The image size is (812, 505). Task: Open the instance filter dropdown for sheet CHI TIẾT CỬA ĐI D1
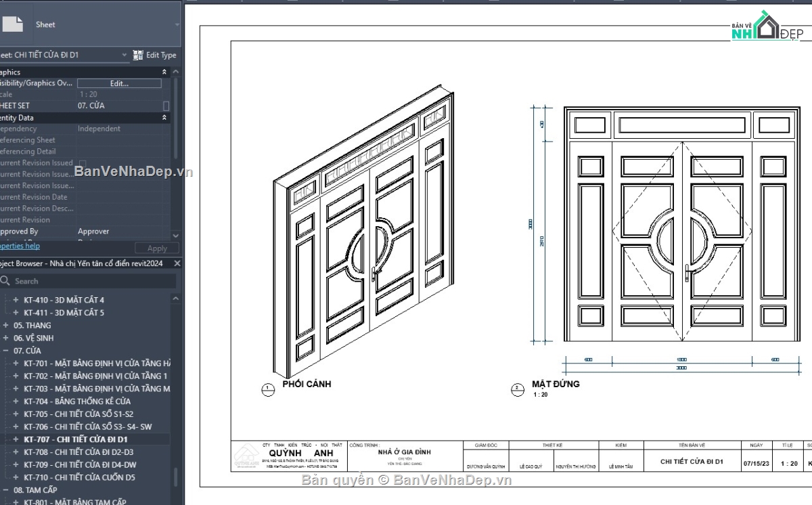click(x=125, y=55)
